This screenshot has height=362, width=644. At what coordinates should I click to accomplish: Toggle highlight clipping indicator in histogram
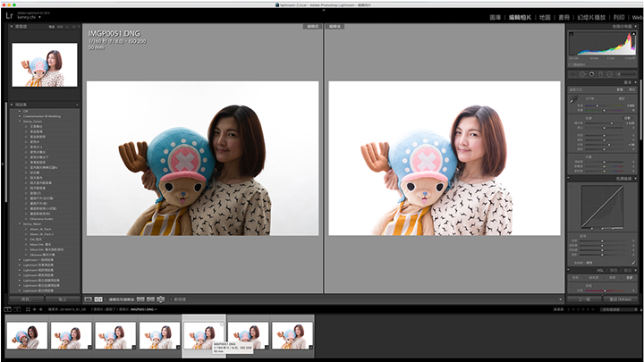(x=634, y=34)
